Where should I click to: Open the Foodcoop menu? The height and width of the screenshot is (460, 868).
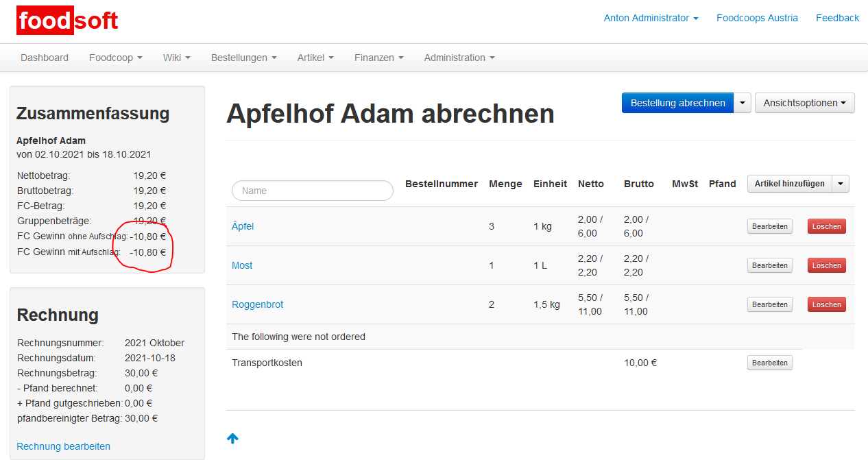[115, 58]
